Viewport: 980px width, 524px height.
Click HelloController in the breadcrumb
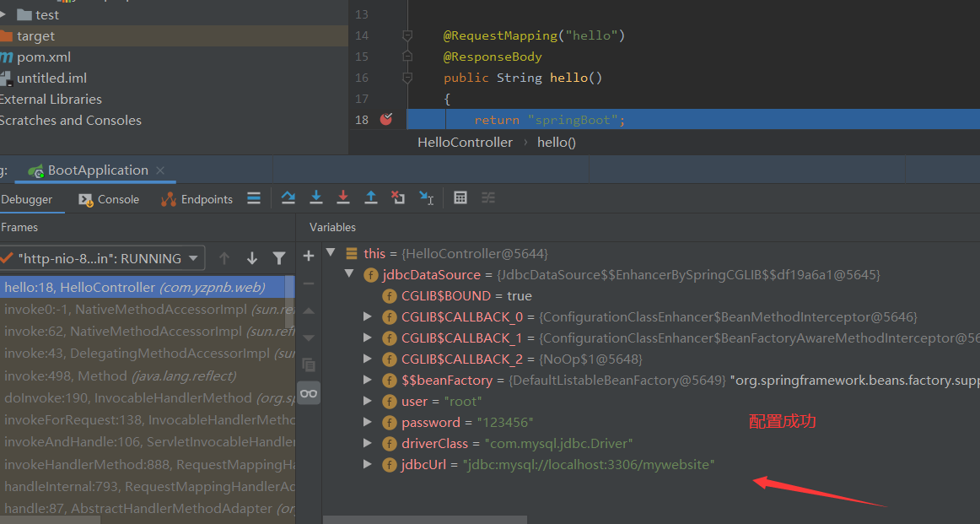click(465, 142)
